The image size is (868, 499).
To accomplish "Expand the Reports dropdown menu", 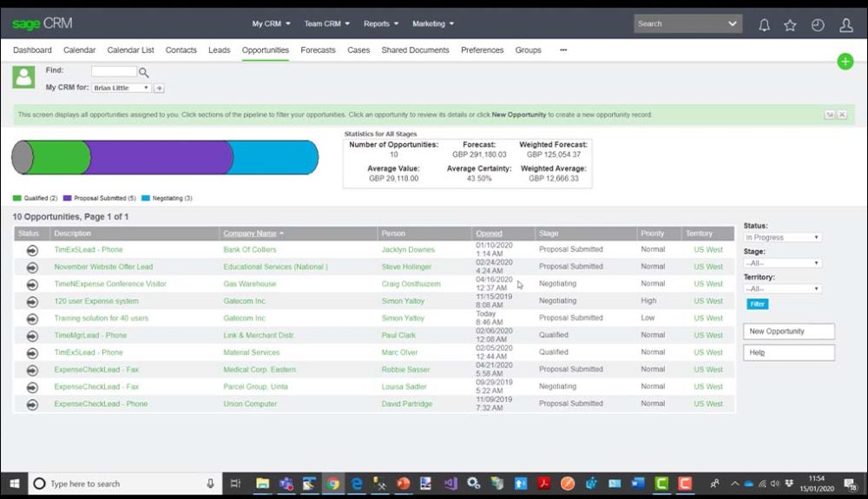I will point(381,23).
